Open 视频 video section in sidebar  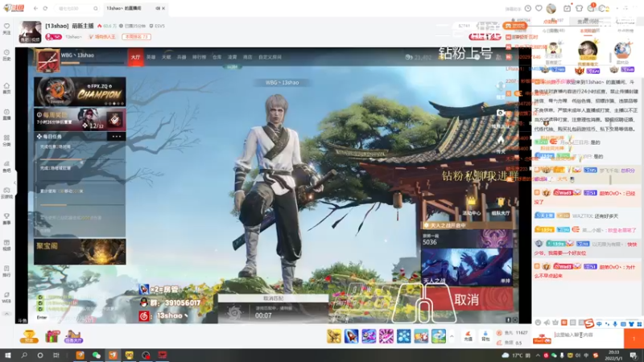coord(6,245)
